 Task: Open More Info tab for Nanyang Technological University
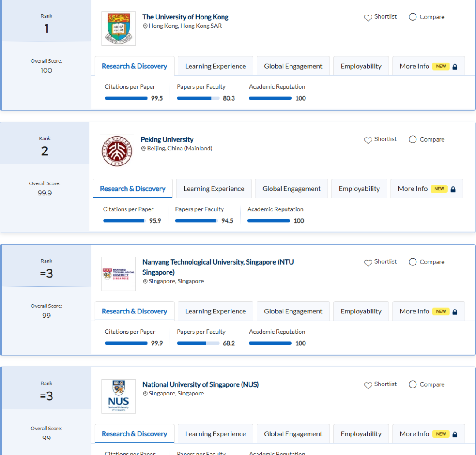pyautogui.click(x=428, y=312)
